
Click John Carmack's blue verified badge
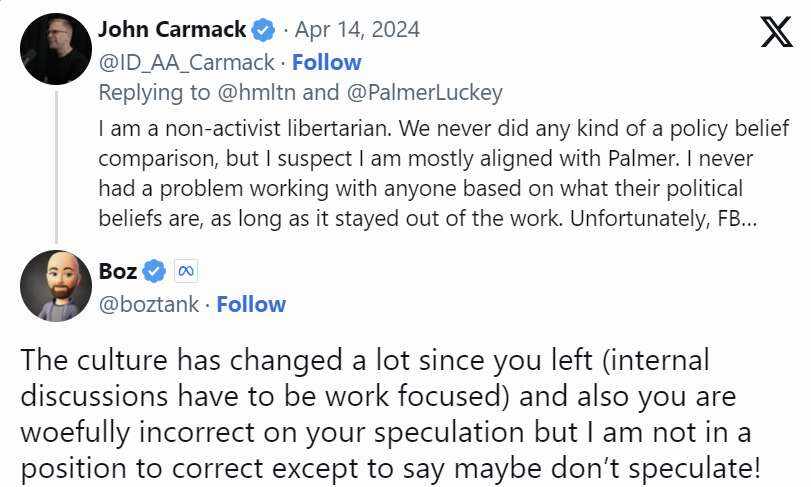point(263,31)
